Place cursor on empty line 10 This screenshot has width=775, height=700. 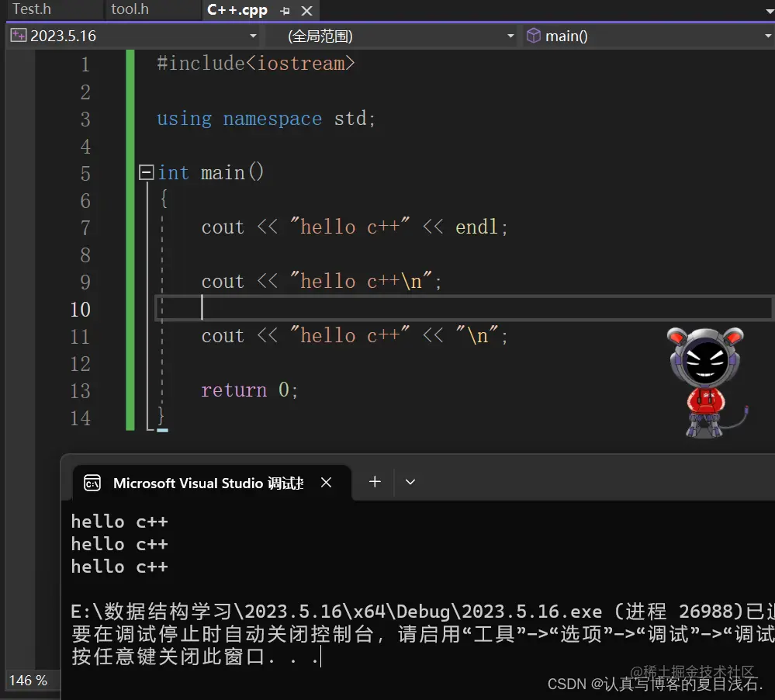click(x=464, y=308)
